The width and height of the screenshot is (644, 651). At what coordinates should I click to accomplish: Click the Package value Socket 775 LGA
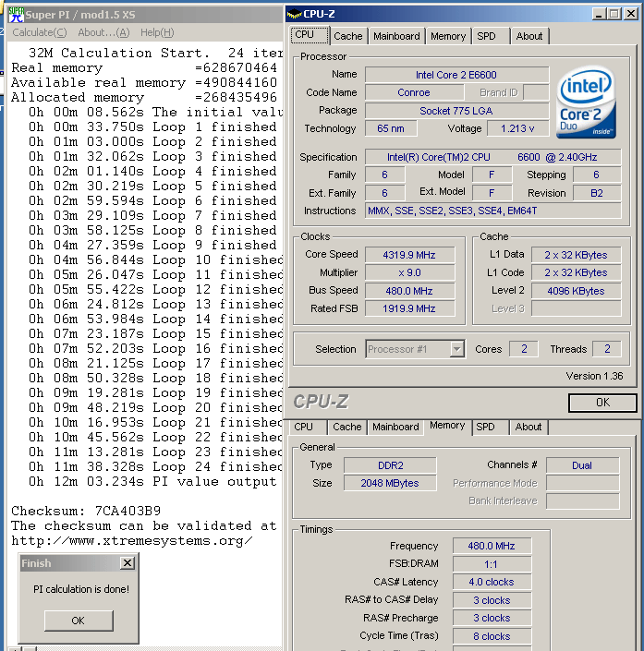(456, 111)
